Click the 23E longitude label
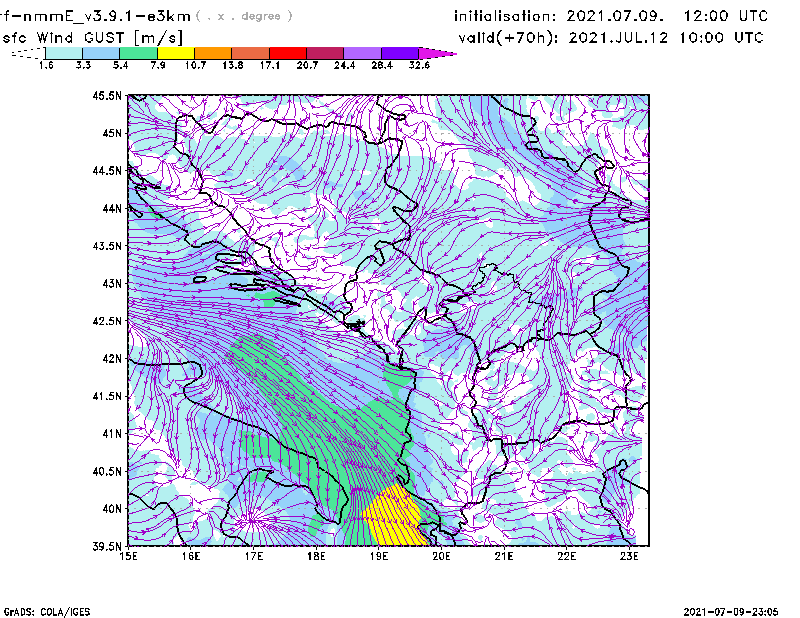Viewport: 800px width, 618px height. (x=629, y=556)
